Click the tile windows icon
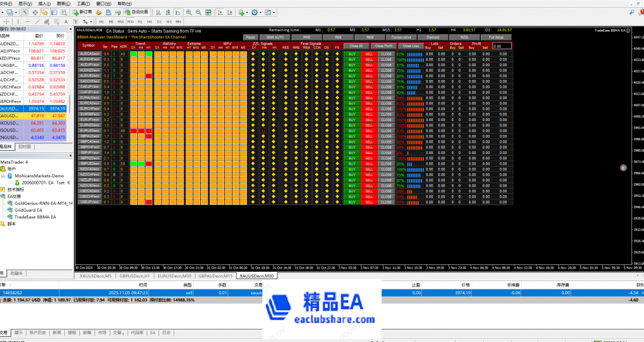This screenshot has height=342, width=644. [207, 12]
